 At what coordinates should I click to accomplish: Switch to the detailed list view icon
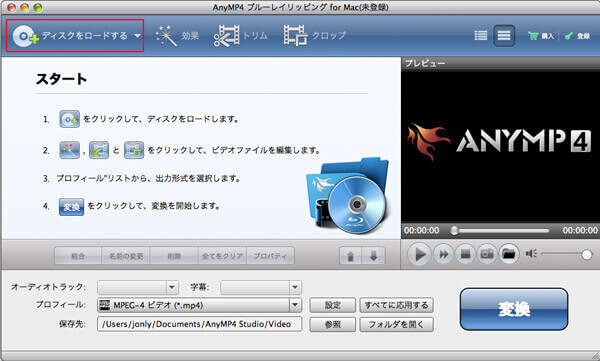pyautogui.click(x=481, y=36)
